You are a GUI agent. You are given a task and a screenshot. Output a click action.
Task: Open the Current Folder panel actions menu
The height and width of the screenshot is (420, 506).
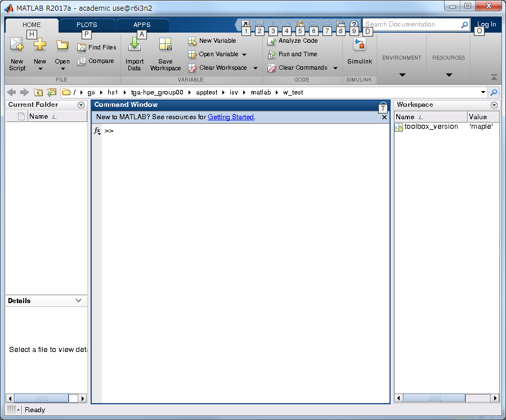pos(81,105)
